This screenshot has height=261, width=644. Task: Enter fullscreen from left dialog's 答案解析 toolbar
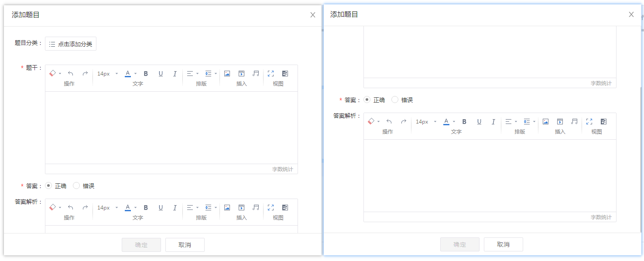pyautogui.click(x=271, y=207)
